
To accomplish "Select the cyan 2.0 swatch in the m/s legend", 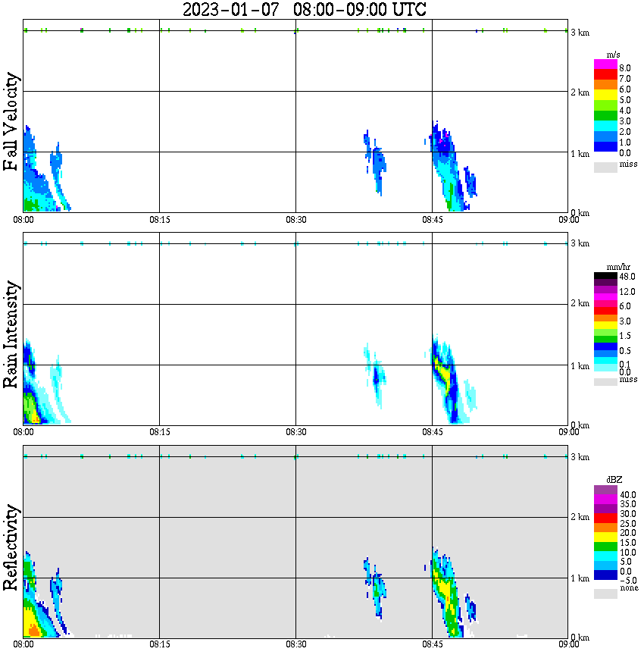I will click(605, 126).
